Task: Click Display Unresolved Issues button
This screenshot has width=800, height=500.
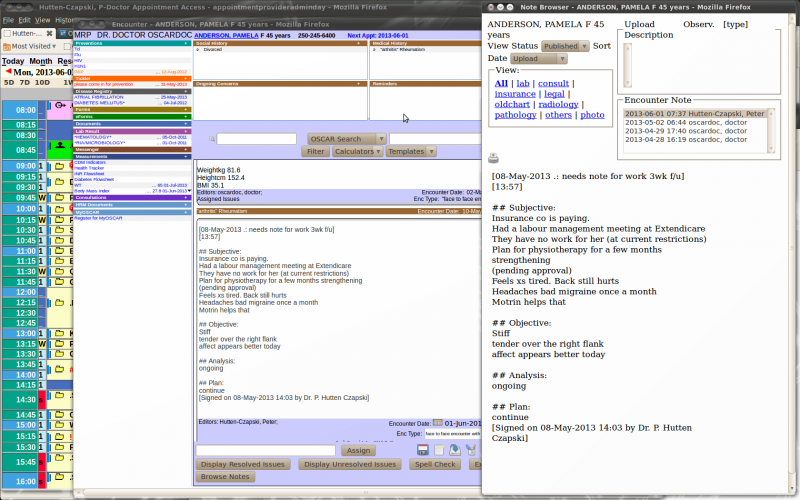Action: [350, 464]
